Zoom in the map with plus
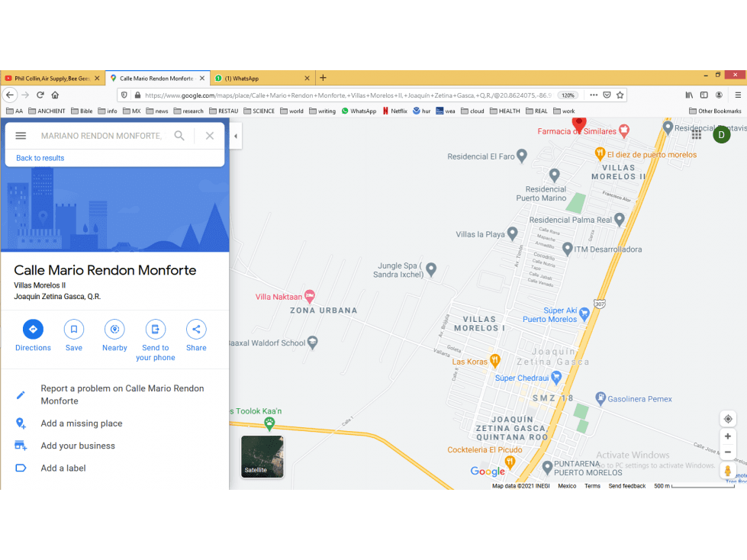The height and width of the screenshot is (560, 747). click(728, 436)
